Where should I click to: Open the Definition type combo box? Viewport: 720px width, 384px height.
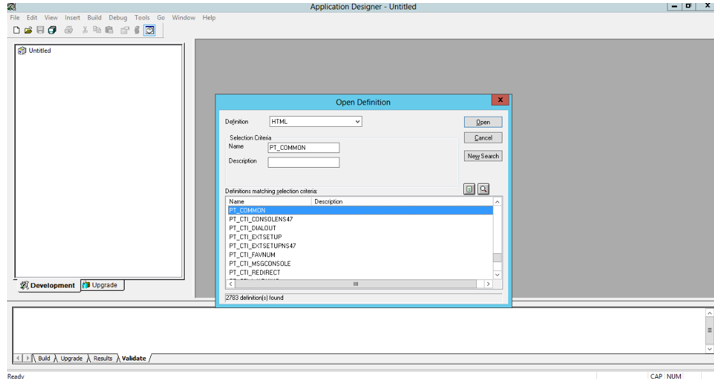(x=315, y=122)
